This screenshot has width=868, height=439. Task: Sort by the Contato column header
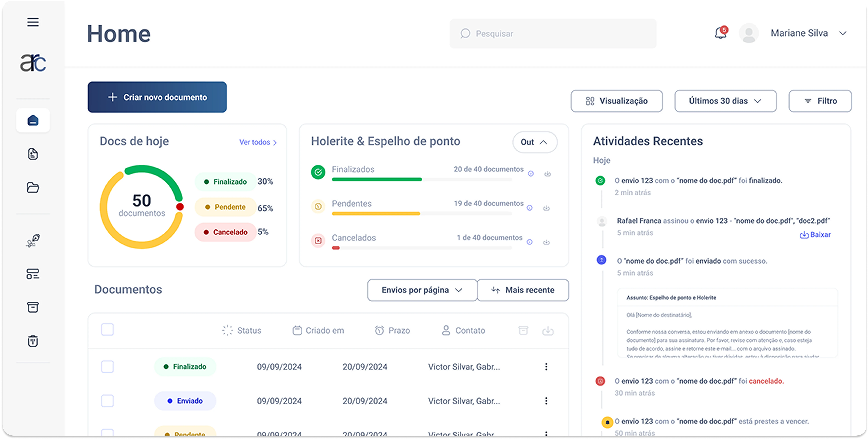pos(463,331)
